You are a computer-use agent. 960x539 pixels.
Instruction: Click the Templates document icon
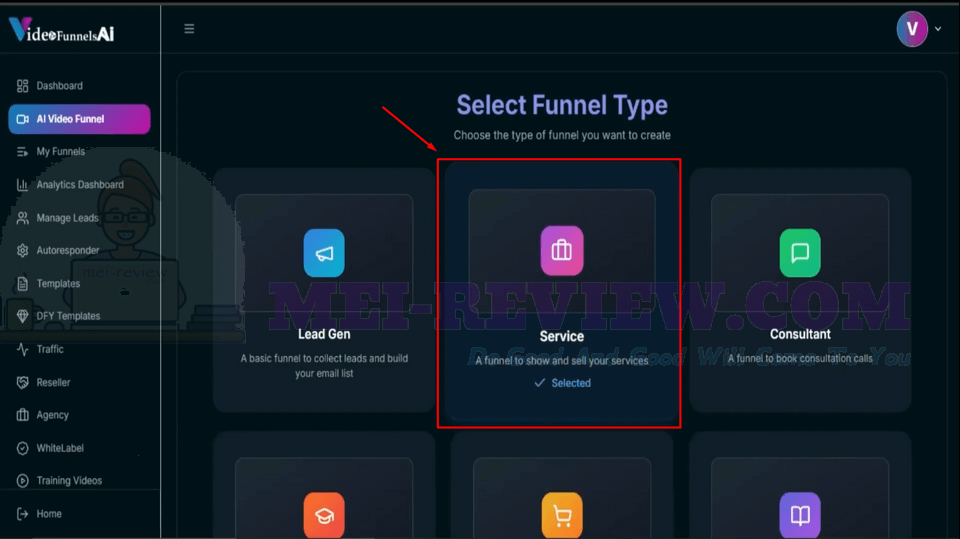tap(23, 284)
